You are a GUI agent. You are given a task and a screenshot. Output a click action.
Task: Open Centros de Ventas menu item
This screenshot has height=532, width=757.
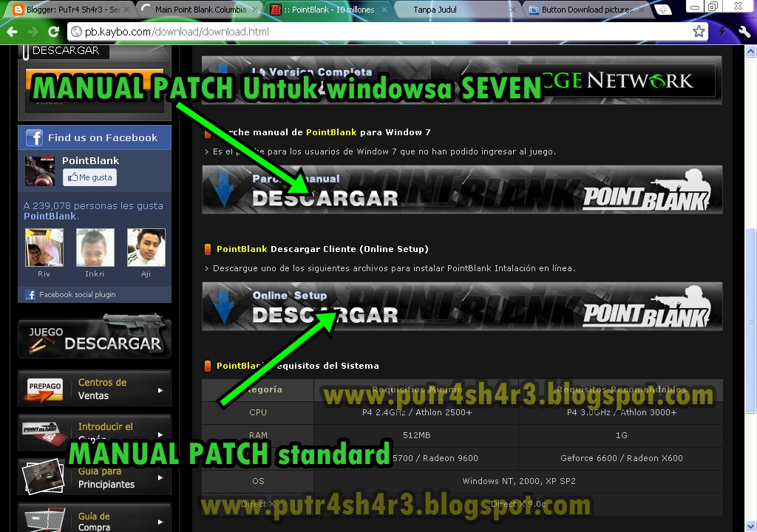click(x=95, y=389)
